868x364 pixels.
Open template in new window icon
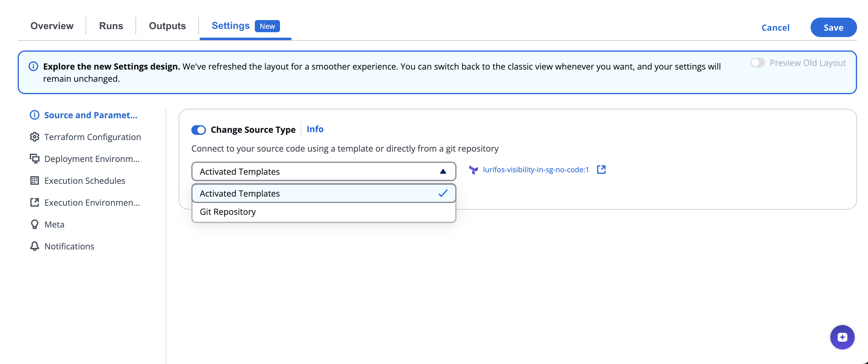point(601,170)
